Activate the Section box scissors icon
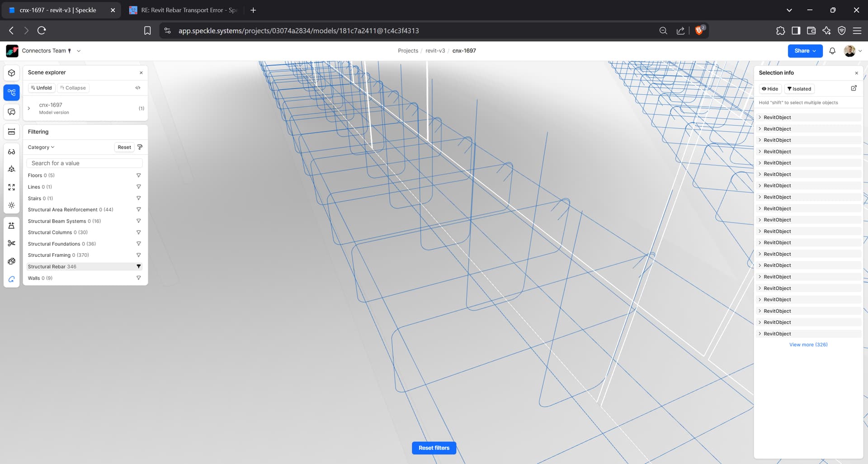The height and width of the screenshot is (464, 868). point(12,243)
